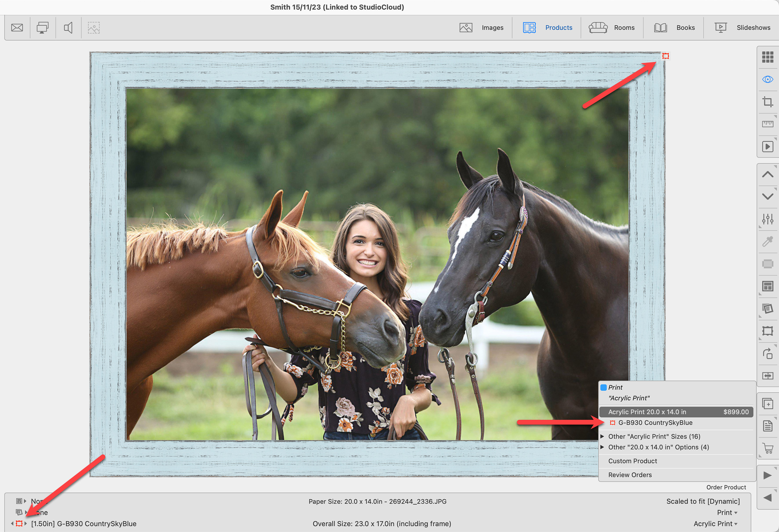Select the ruler measurement tool
The image size is (779, 532).
767,124
